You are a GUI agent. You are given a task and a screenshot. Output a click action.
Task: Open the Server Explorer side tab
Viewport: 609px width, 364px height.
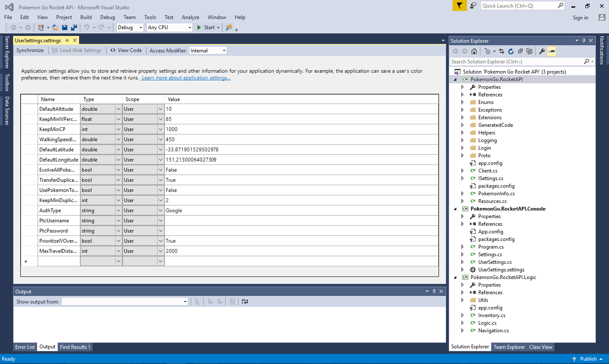tap(7, 52)
